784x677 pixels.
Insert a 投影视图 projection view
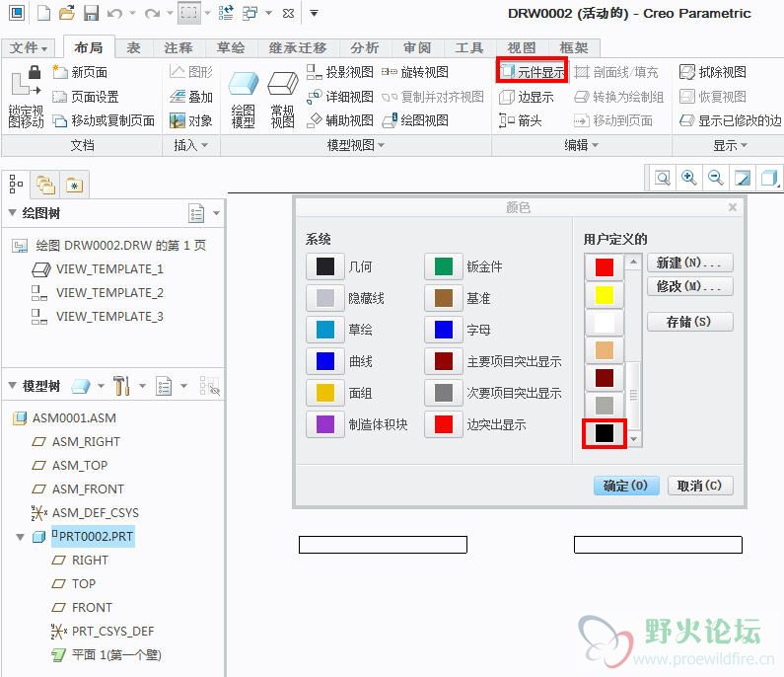tap(340, 73)
